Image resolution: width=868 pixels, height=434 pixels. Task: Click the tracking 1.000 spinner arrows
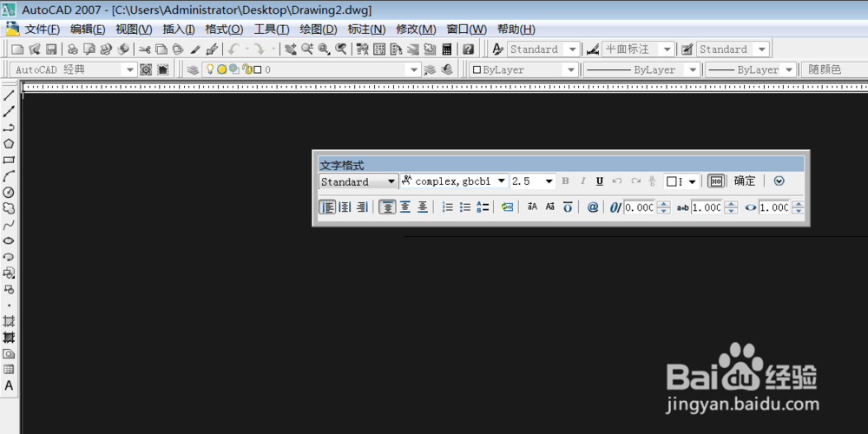pos(732,207)
